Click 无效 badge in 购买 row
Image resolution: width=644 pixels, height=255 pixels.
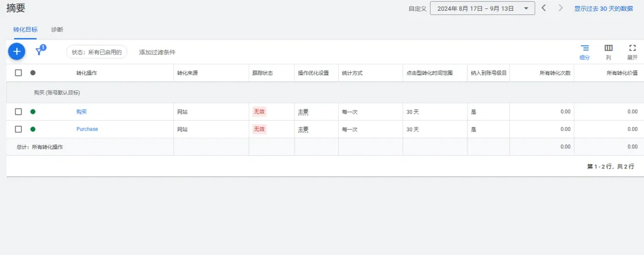(x=259, y=112)
